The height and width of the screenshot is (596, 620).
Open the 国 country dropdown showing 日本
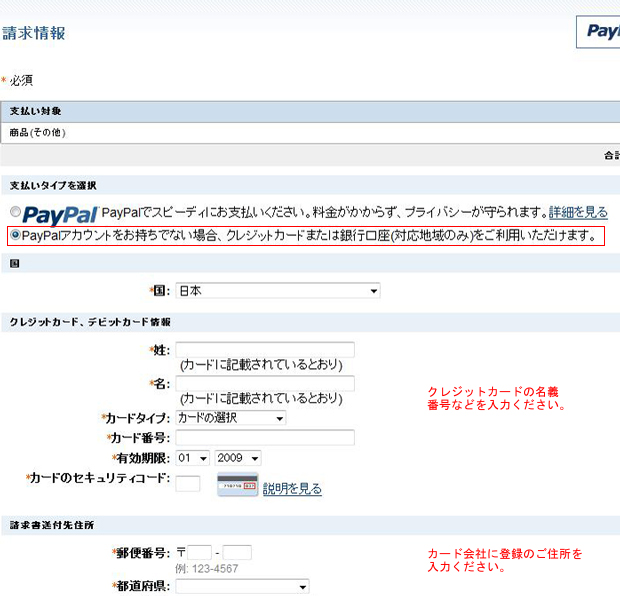(x=278, y=291)
